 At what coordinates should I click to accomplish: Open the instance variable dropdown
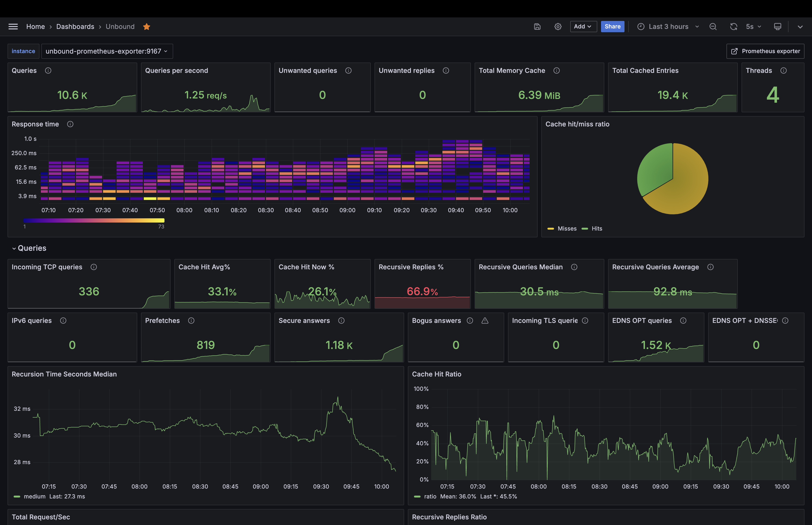click(x=107, y=51)
